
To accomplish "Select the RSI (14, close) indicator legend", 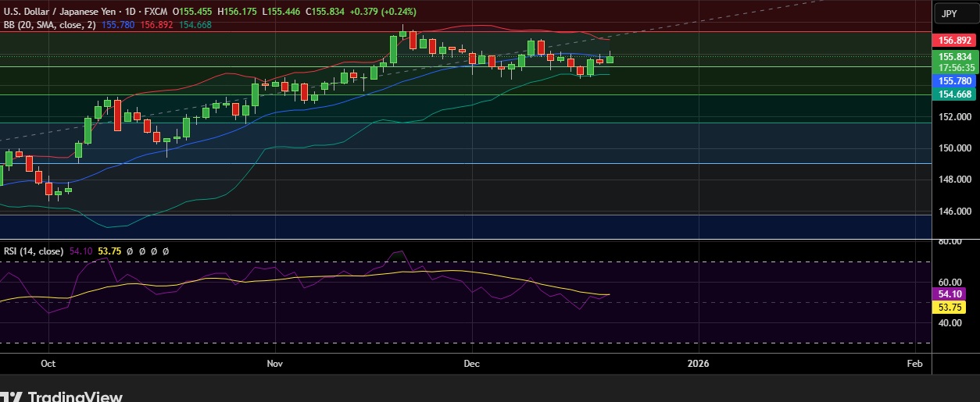I will (34, 251).
